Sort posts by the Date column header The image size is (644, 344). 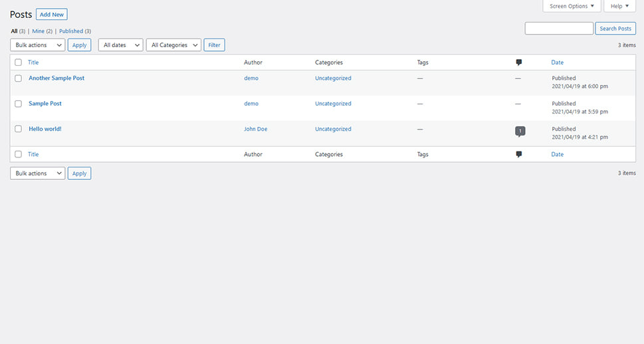[x=558, y=62]
